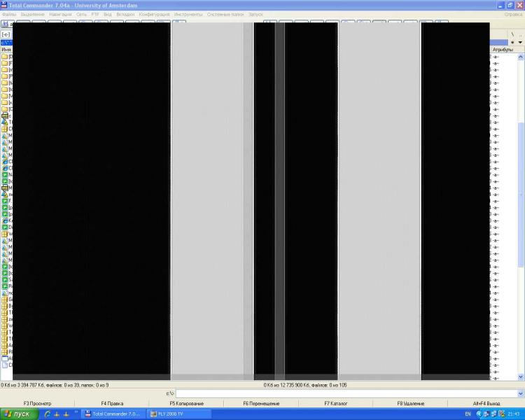Sort right panel by Атрибуты column
This screenshot has height=420, width=525.
[x=504, y=50]
